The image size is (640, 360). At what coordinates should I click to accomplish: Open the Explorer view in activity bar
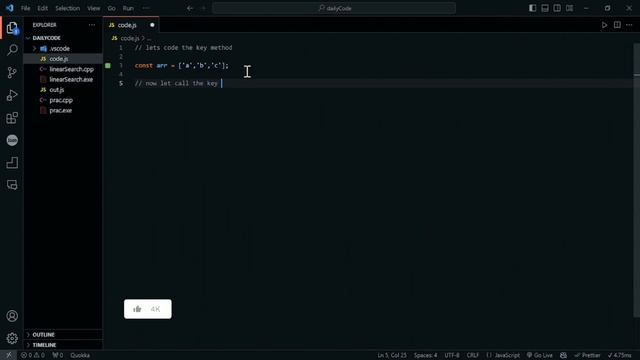point(12,28)
